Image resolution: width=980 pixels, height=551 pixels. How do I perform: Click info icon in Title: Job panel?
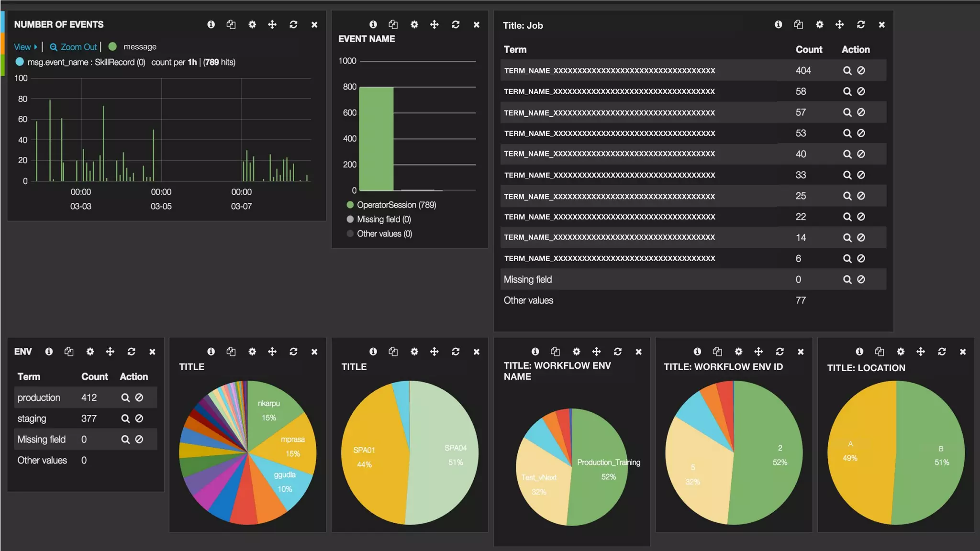click(779, 24)
